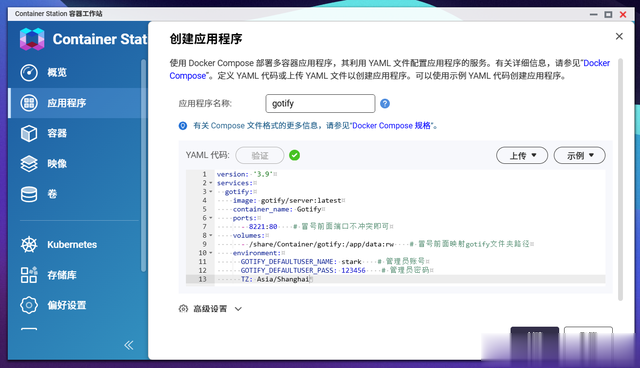This screenshot has height=368, width=640.
Task: Click the 8221:80 port mapping text
Action: (263, 226)
